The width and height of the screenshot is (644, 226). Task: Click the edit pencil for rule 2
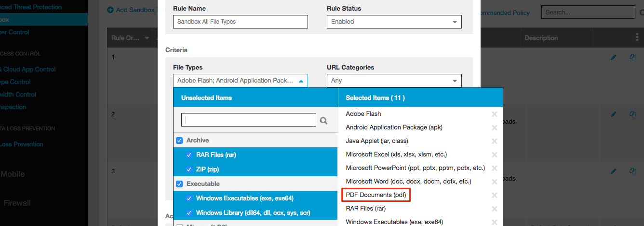[614, 114]
